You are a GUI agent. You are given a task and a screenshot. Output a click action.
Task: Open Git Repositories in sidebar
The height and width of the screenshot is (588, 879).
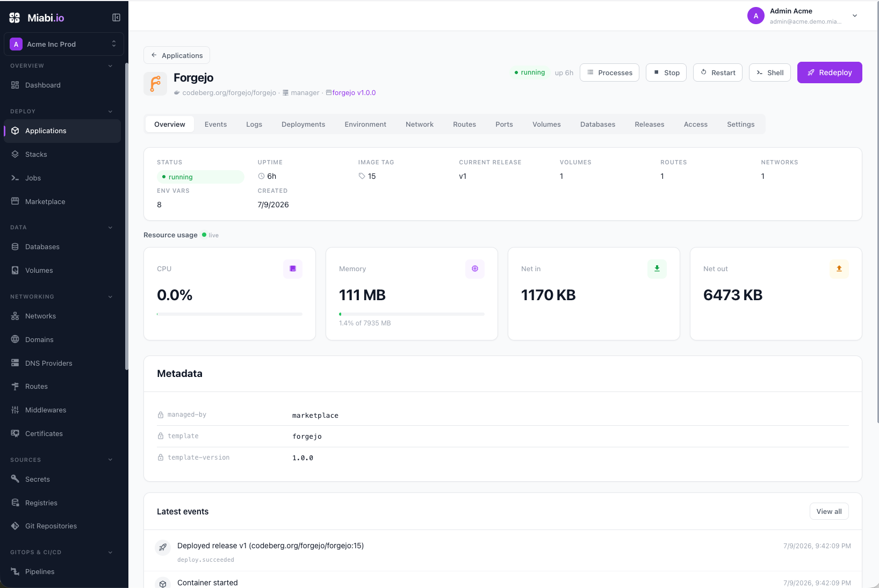pos(62,526)
